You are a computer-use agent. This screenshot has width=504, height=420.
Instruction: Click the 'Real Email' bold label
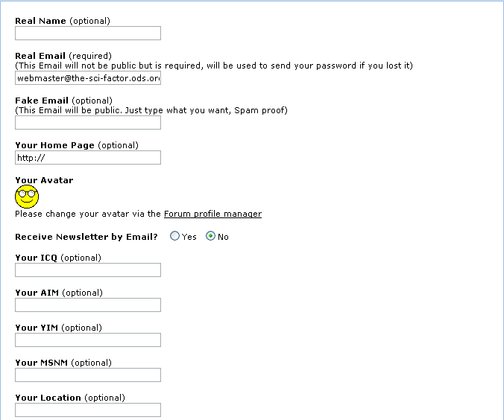[x=41, y=56]
